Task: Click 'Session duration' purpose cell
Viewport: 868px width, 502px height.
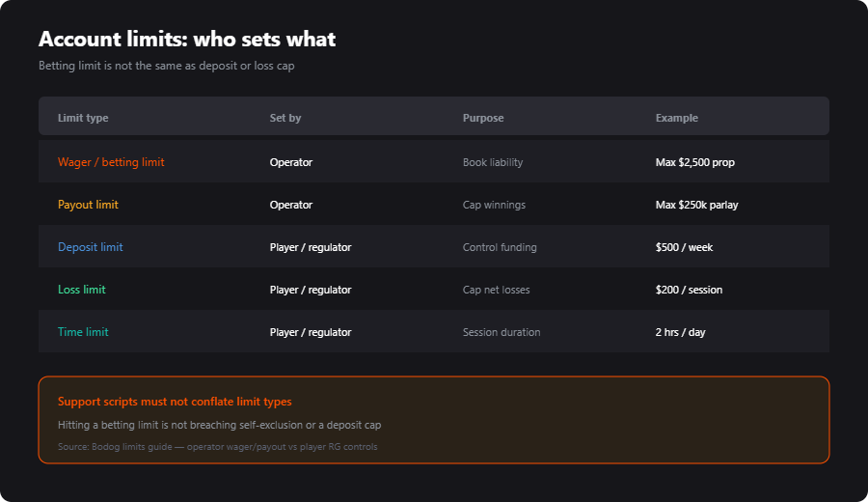Action: [x=502, y=332]
